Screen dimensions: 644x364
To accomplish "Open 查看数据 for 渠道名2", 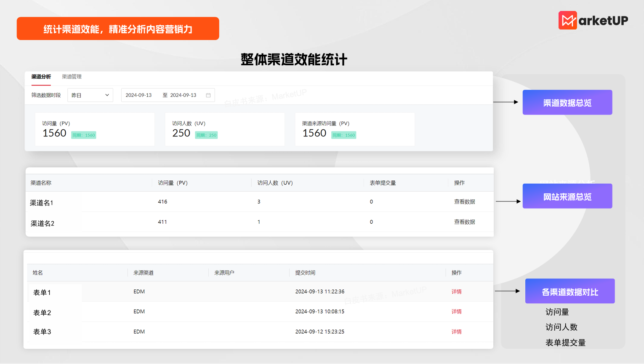I will tap(464, 222).
